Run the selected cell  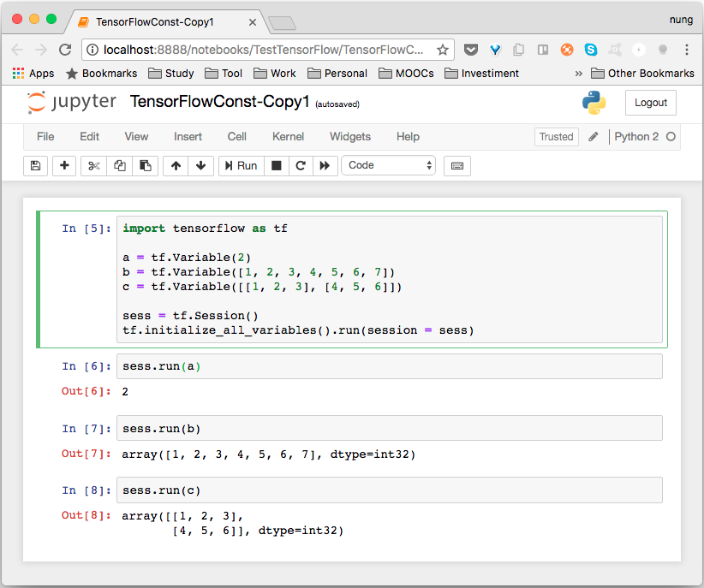pos(242,166)
